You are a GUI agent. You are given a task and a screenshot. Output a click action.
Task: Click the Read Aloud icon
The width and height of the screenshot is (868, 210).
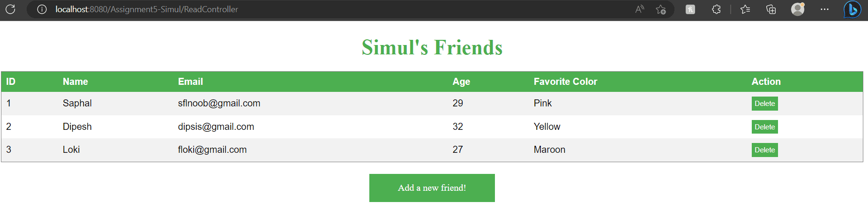click(640, 9)
